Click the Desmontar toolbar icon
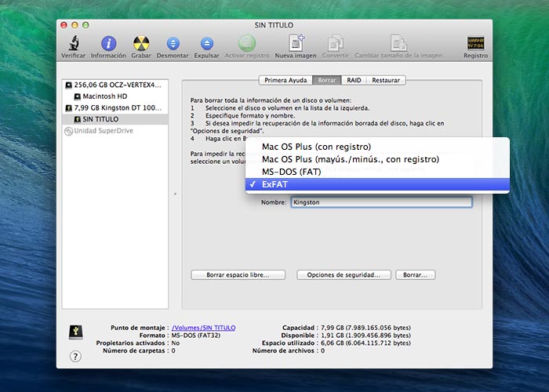This screenshot has width=549, height=392. (173, 43)
